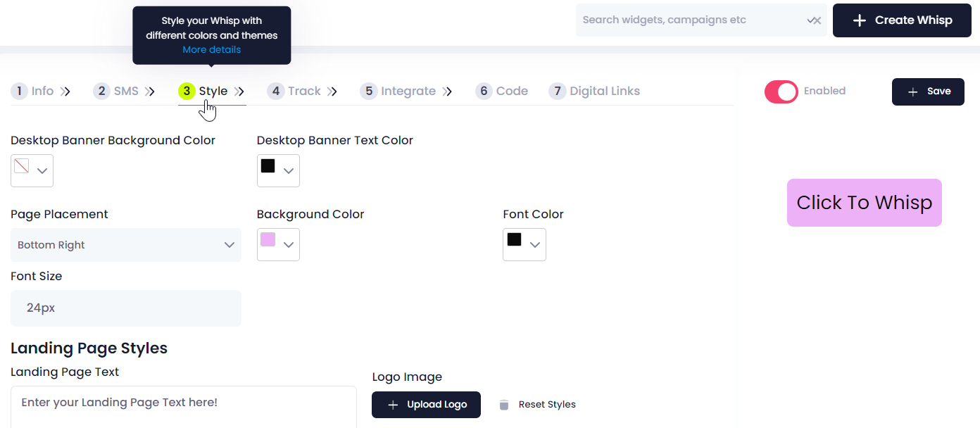Click the Desktop Banner Background transparent swatch
The width and height of the screenshot is (980, 428).
pos(22,166)
